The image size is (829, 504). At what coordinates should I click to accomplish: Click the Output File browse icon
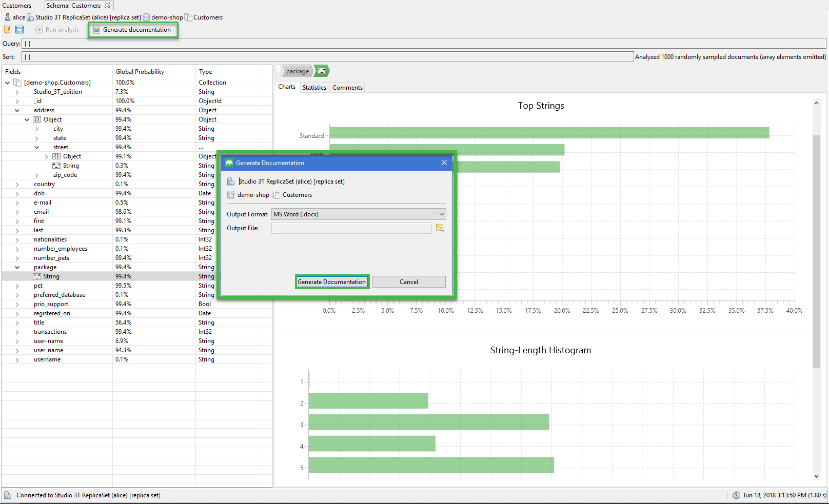coord(440,228)
